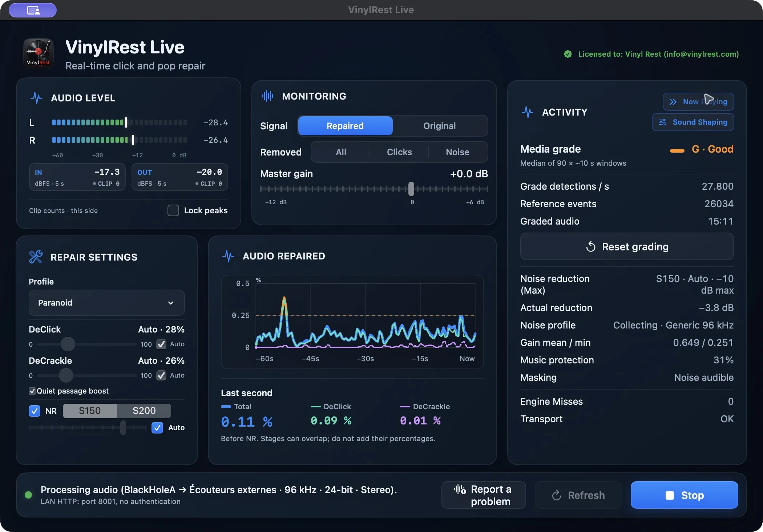Image resolution: width=763 pixels, height=532 pixels.
Task: Switch signal to Repaired
Action: (x=345, y=126)
